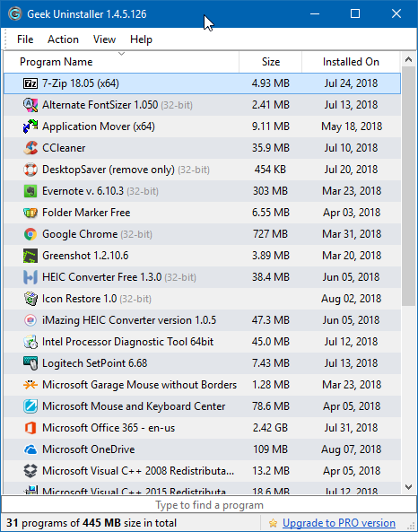Select Evernote v. 6.10.3 entry

point(100,191)
